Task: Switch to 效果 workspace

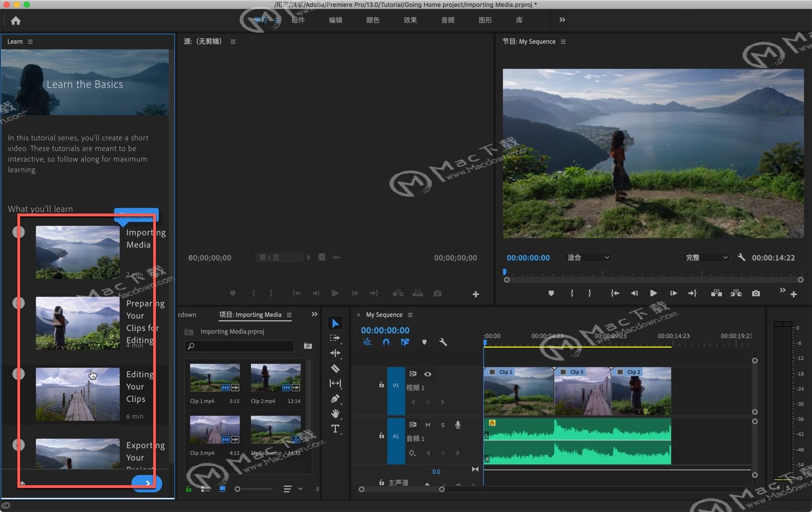Action: coord(410,20)
